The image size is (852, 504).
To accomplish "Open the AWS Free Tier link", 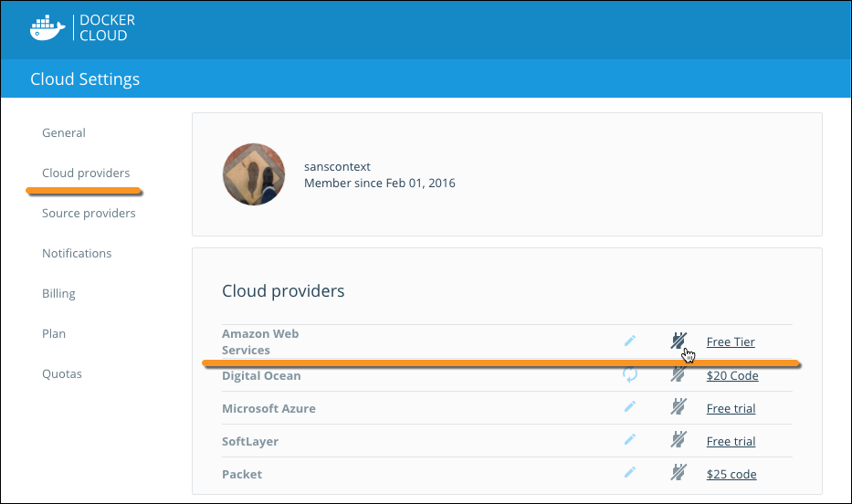I will click(731, 342).
